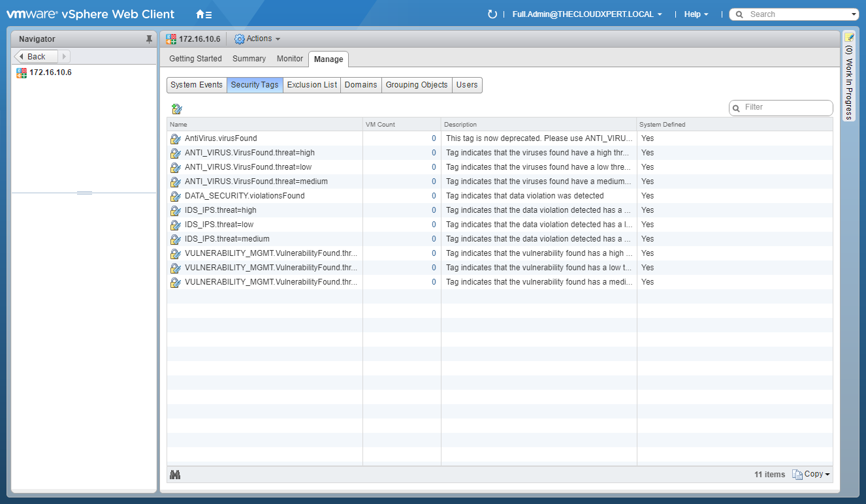Select 172.16.10.6 in Navigator tree

click(x=50, y=72)
